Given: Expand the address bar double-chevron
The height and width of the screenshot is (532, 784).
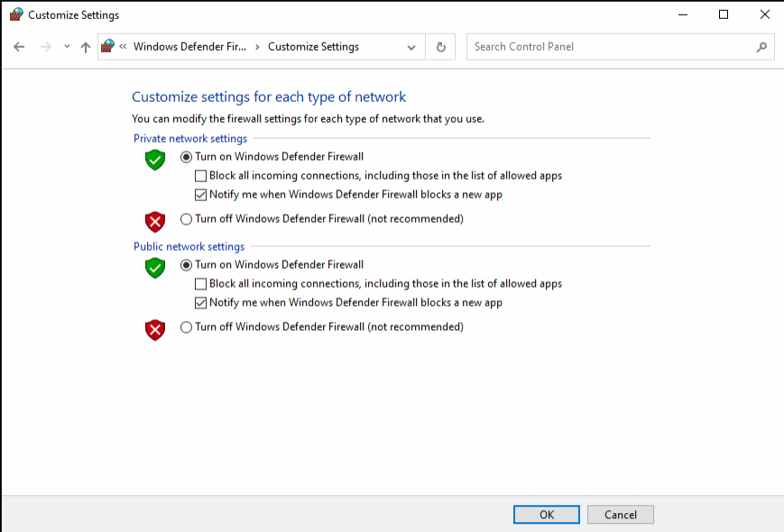Looking at the screenshot, I should pyautogui.click(x=123, y=47).
